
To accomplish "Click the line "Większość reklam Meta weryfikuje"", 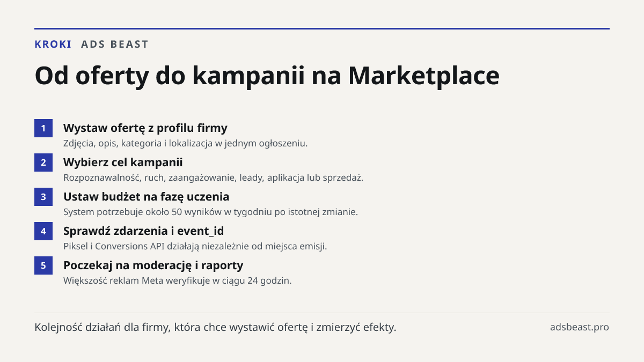I will point(178,280).
